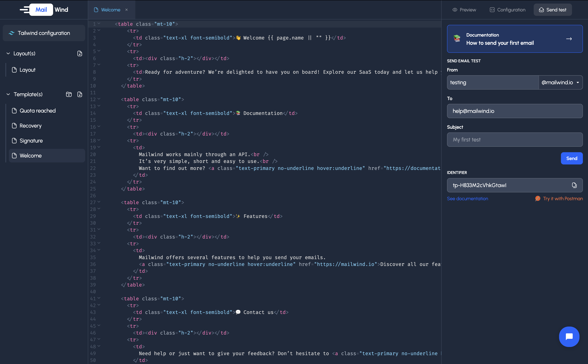Click the page icon on Recovery
Screen dimensions: 588x364
pyautogui.click(x=14, y=126)
